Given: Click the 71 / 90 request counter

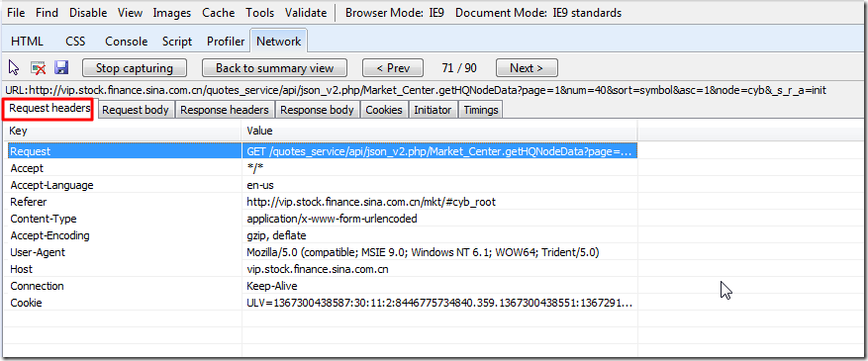Looking at the screenshot, I should point(459,68).
